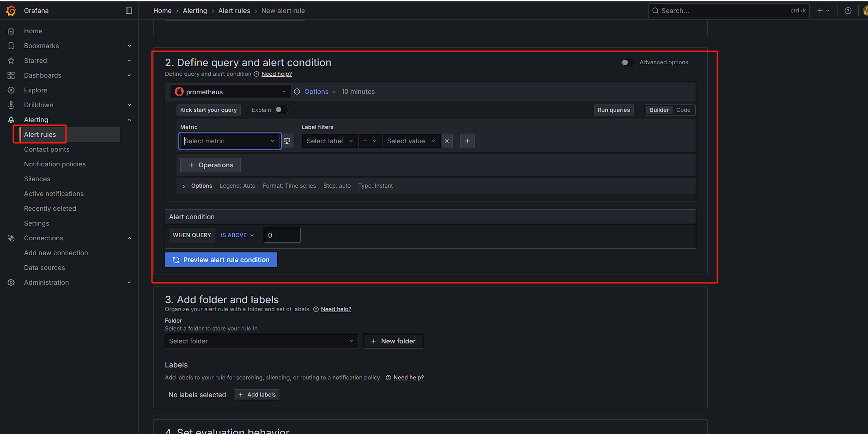
Task: Click the Run queries button
Action: pyautogui.click(x=613, y=110)
